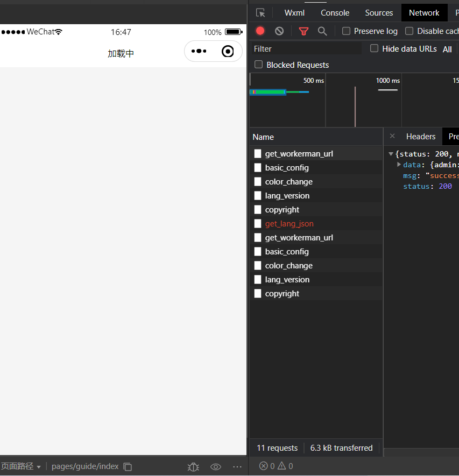459x476 pixels.
Task: Select second basic_config request
Action: click(x=316, y=251)
